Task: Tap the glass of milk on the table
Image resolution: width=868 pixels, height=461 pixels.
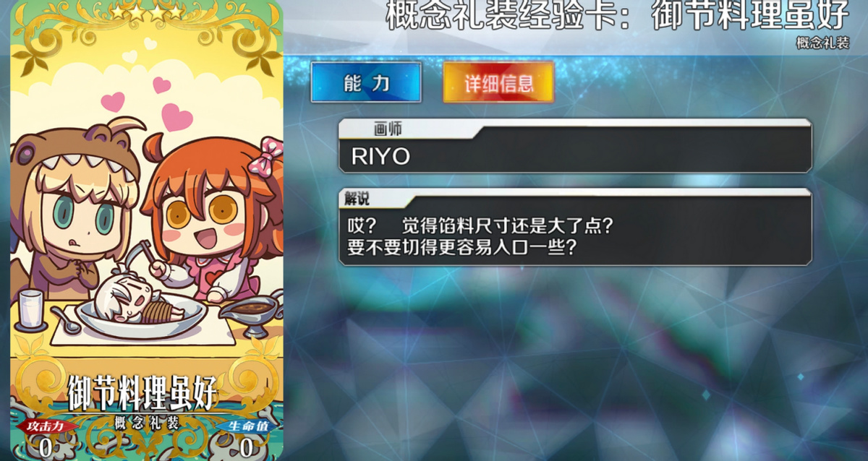Action: coord(30,309)
